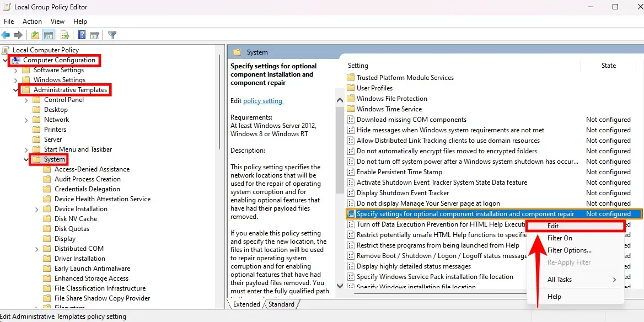This screenshot has height=322, width=644.
Task: Click the Forward navigation arrow
Action: tap(18, 35)
